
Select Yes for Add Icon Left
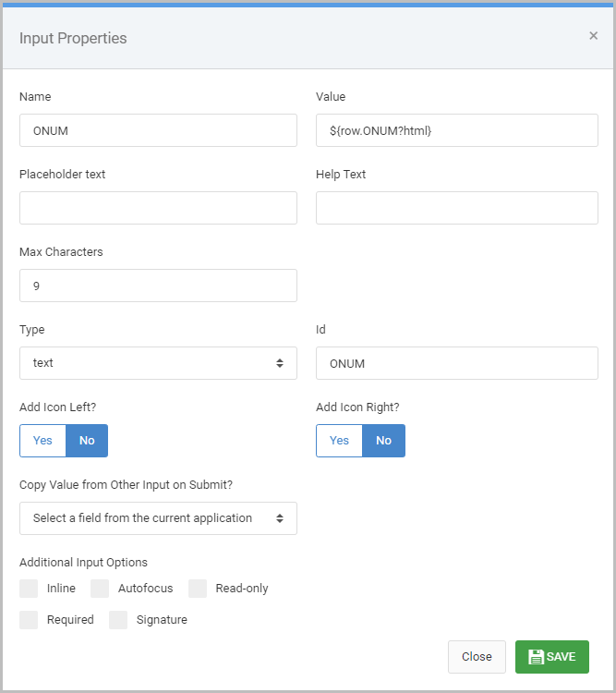coord(42,441)
